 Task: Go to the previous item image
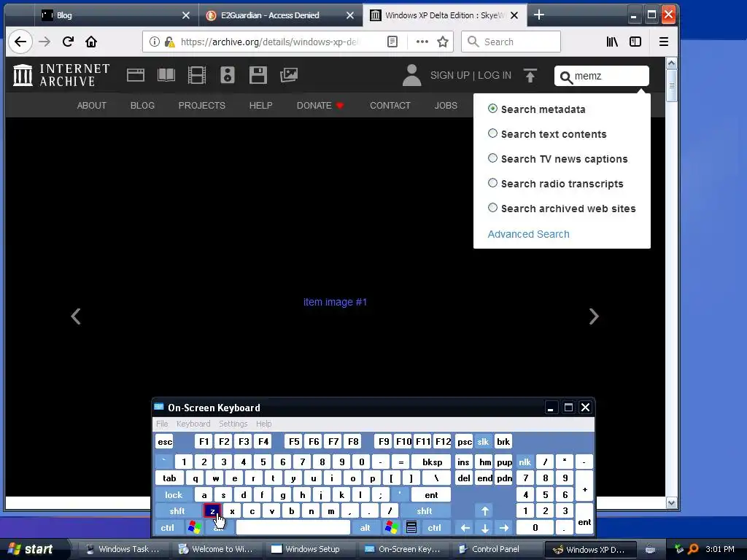76,316
